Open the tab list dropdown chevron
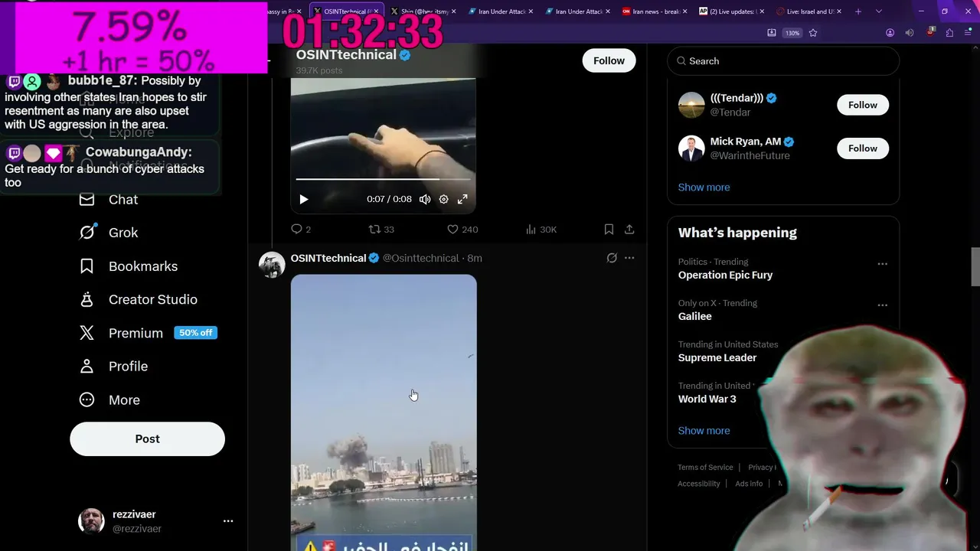Screen dimensions: 980x551 [878, 11]
